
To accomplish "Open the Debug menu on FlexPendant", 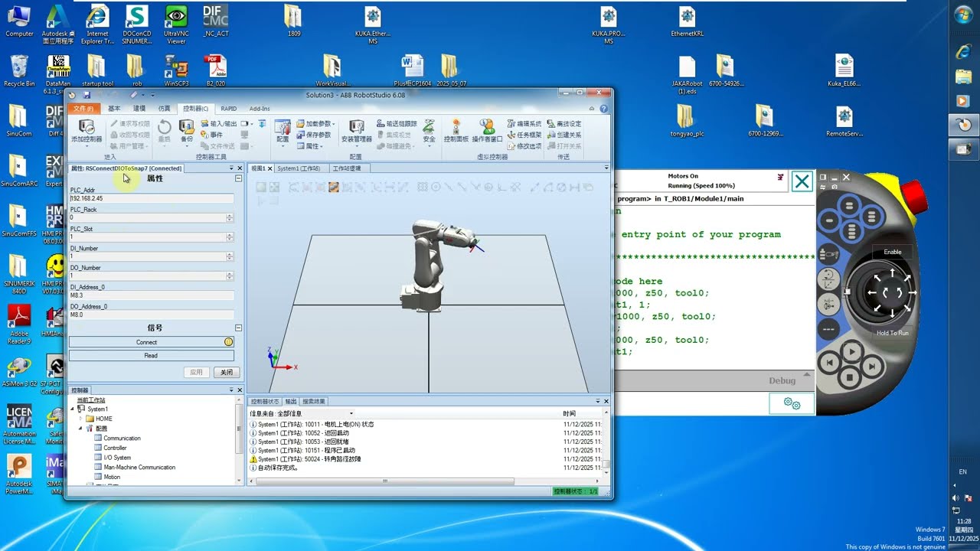I will click(782, 380).
